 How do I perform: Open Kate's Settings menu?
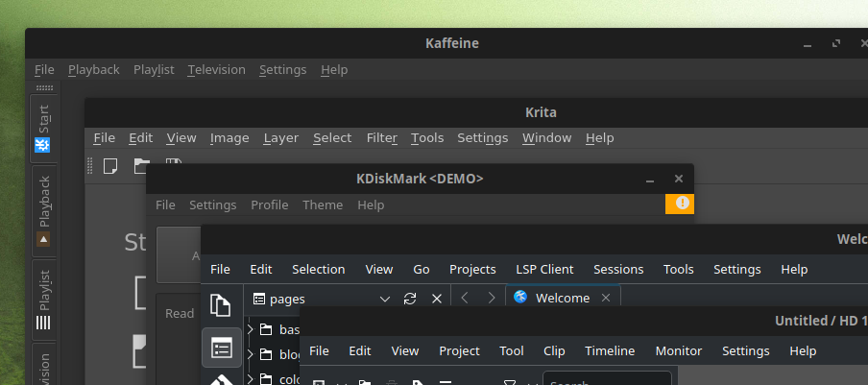coord(736,270)
